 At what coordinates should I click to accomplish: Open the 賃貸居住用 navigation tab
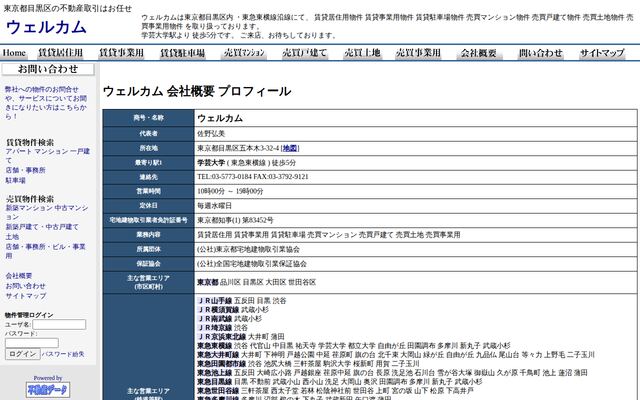(60, 53)
